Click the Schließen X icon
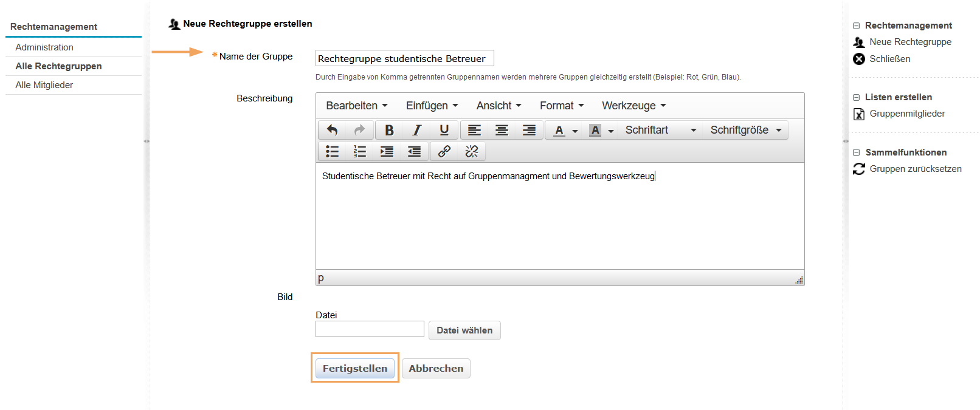Screen dimensions: 980x410 (858, 59)
